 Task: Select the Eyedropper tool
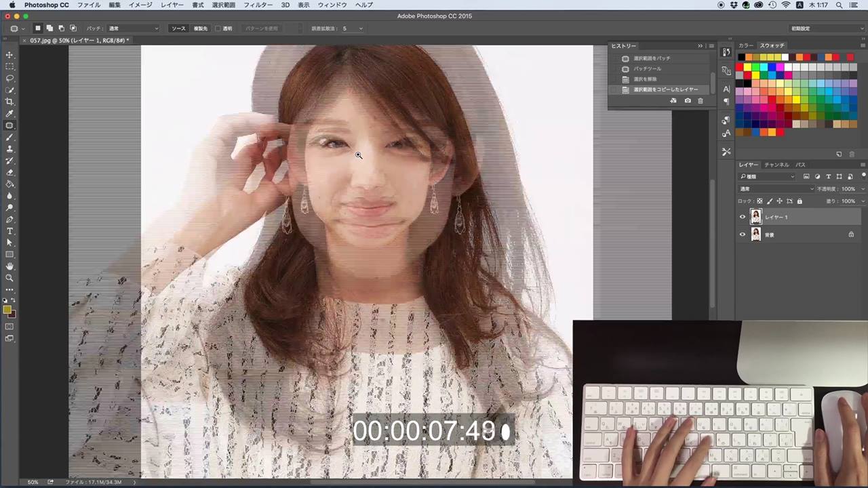(9, 113)
